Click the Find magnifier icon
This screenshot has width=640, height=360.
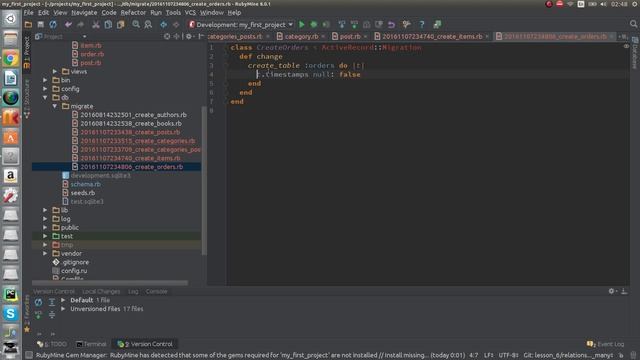(136, 25)
